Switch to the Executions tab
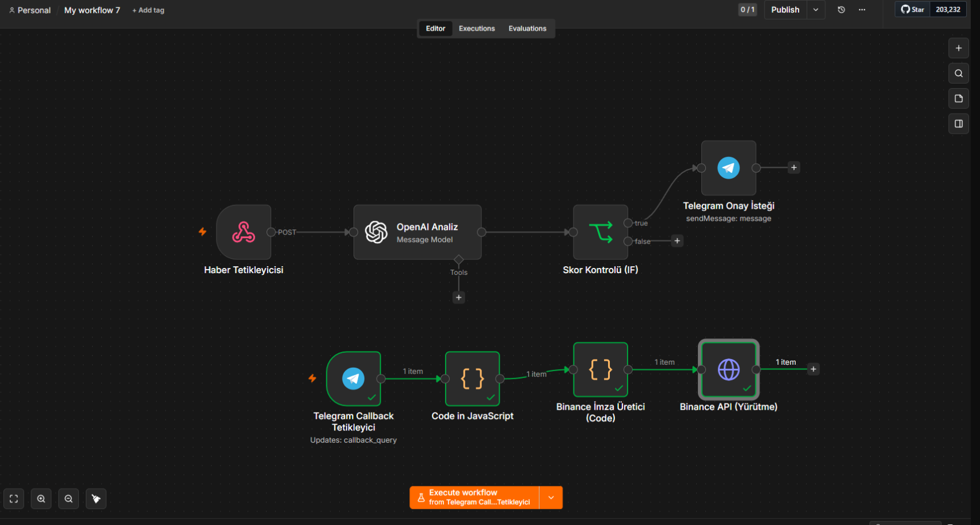Screen dimensions: 980x525 point(477,28)
